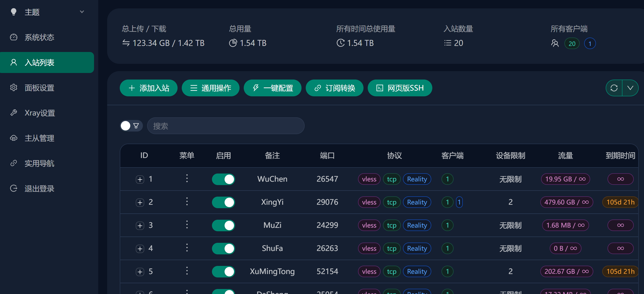Image resolution: width=644 pixels, height=294 pixels.
Task: Click the all-clients user icon
Action: click(555, 43)
